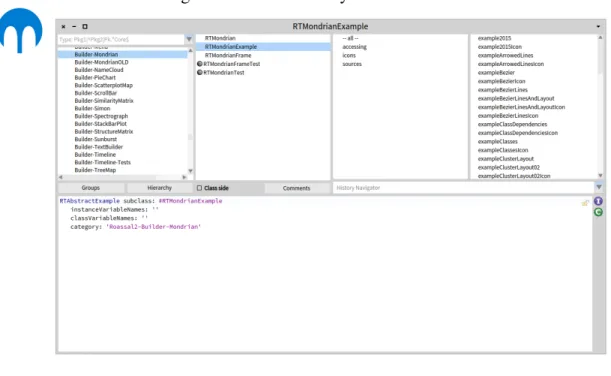
Task: Click the Hierarchy button
Action: (x=159, y=188)
